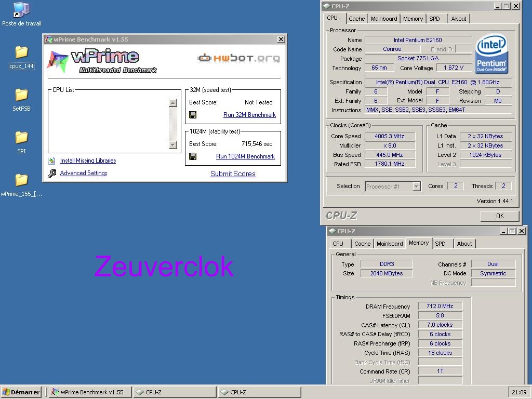Click the Bus Speed value 445.0 MHz
The height and width of the screenshot is (399, 532).
[x=390, y=155]
